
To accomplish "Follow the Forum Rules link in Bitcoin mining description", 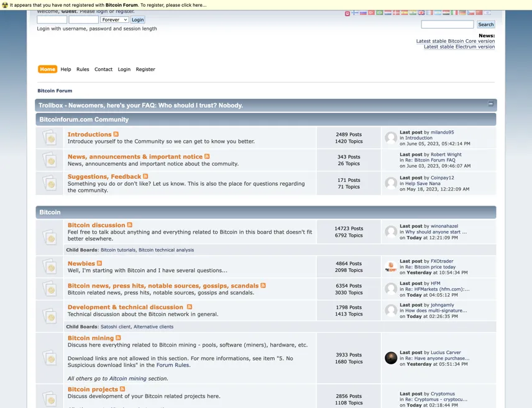I will point(173,365).
